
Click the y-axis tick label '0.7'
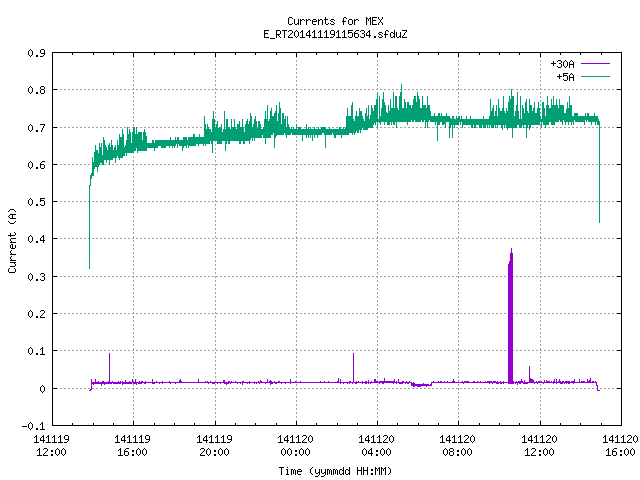36,128
